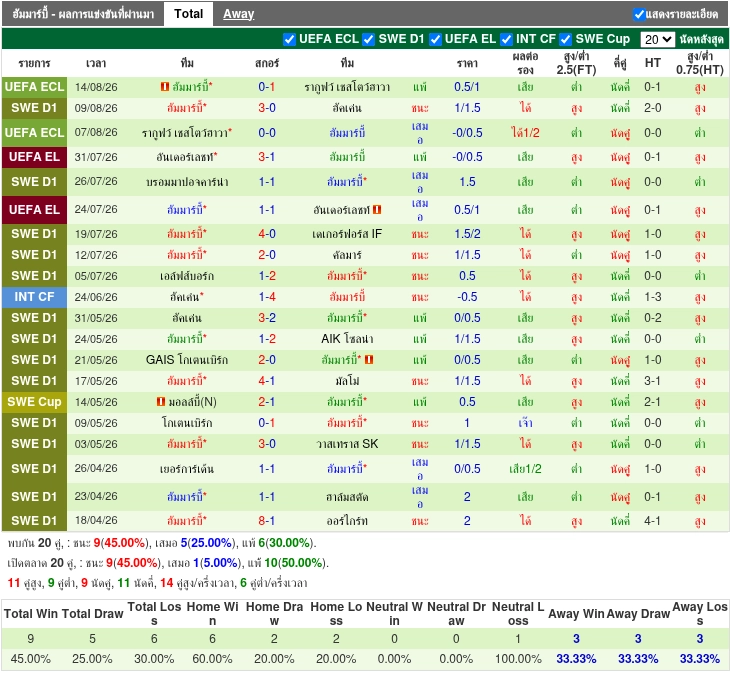This screenshot has height=677, width=730.
Task: Click the Away Draw 33.33% value
Action: 638,659
